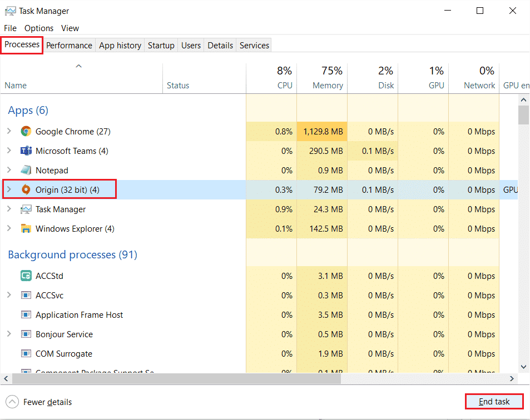Image resolution: width=530 pixels, height=420 pixels.
Task: Expand the Notepad process entry
Action: (x=9, y=170)
